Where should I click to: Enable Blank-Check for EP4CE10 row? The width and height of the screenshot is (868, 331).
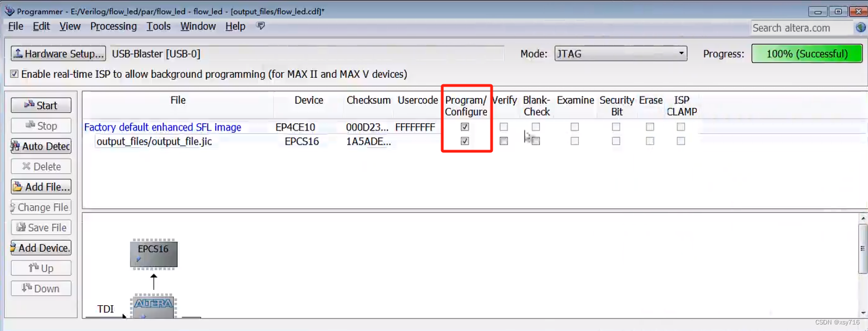[536, 127]
